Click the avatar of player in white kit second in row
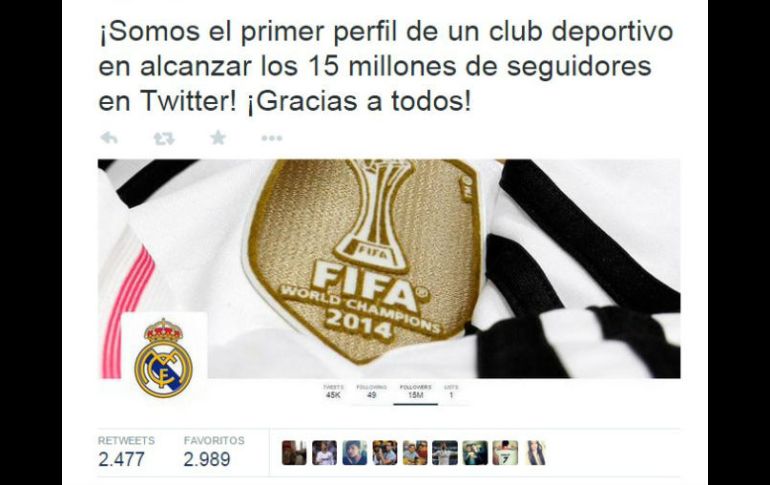 click(x=325, y=453)
